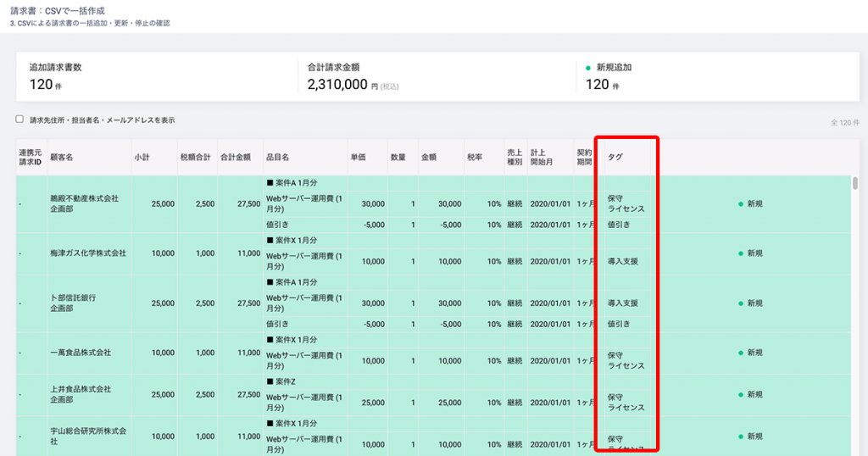Image resolution: width=868 pixels, height=456 pixels.
Task: Click the green dot beside 新規追加 summary
Action: point(588,68)
